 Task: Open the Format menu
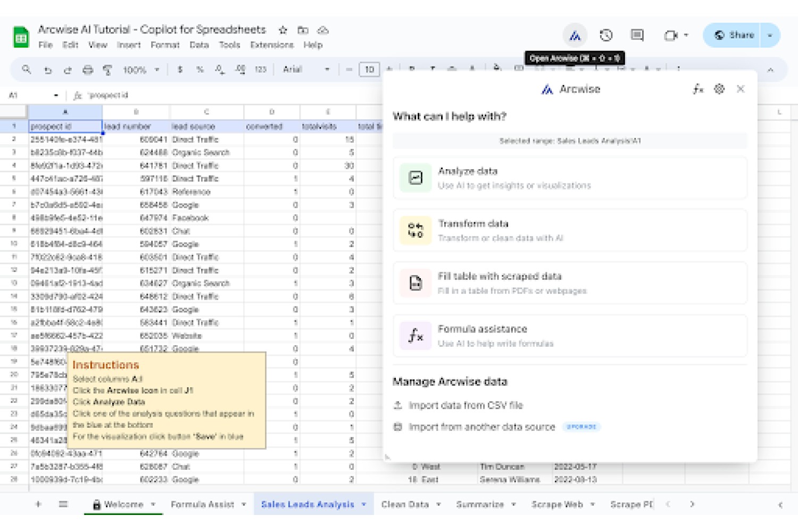point(165,45)
